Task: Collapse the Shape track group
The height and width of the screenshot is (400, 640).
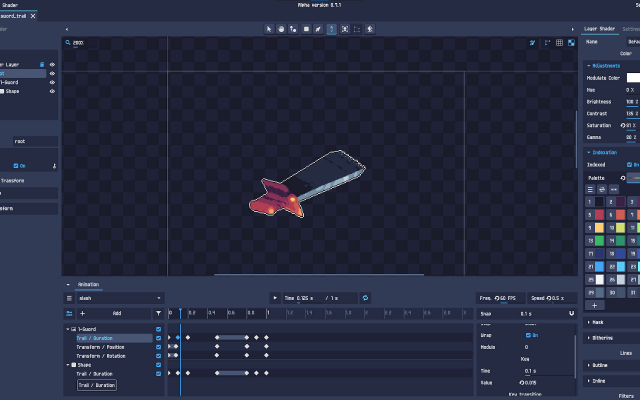Action: click(x=68, y=365)
